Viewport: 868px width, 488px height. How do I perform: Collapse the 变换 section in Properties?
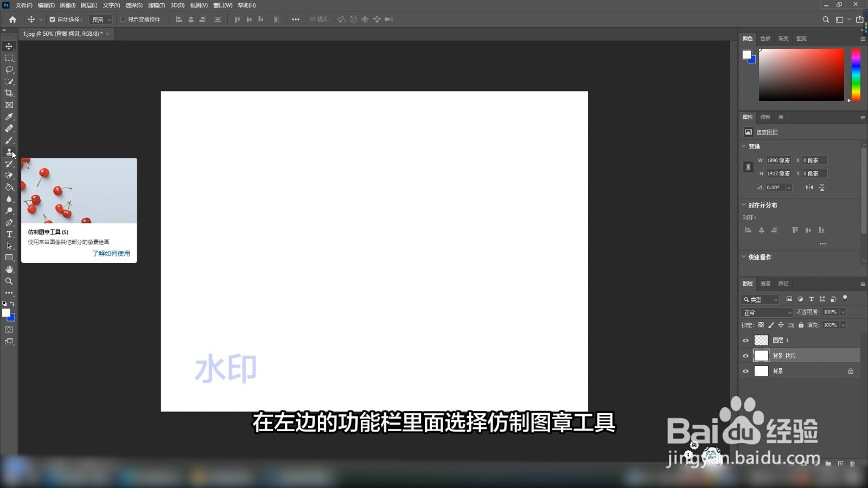tap(744, 146)
